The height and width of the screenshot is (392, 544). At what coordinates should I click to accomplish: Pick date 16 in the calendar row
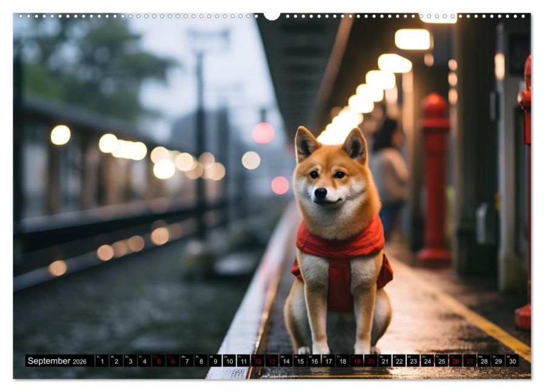point(314,361)
